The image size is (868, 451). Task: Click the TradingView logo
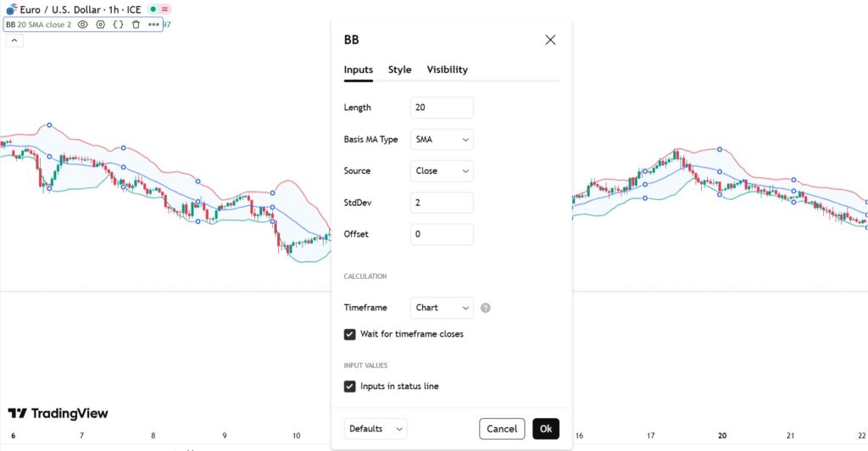[58, 413]
